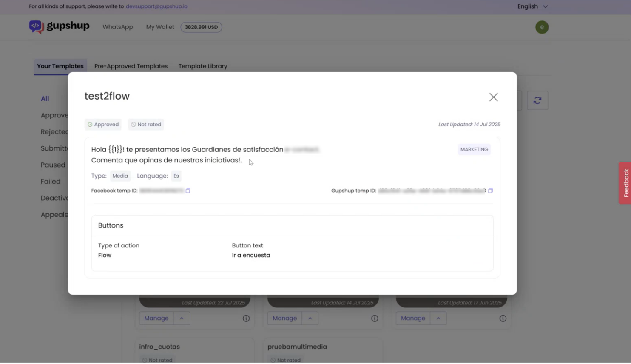Open info icon on first template card
This screenshot has height=364, width=631.
[246, 318]
